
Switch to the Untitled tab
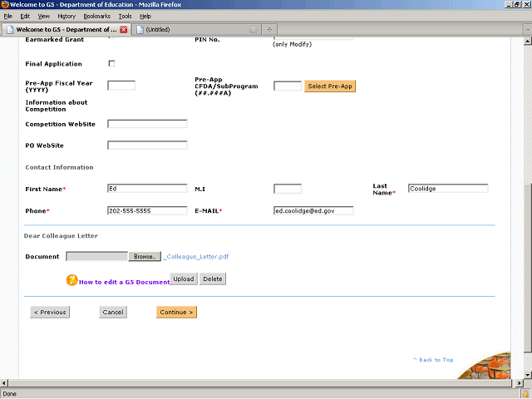[196, 30]
